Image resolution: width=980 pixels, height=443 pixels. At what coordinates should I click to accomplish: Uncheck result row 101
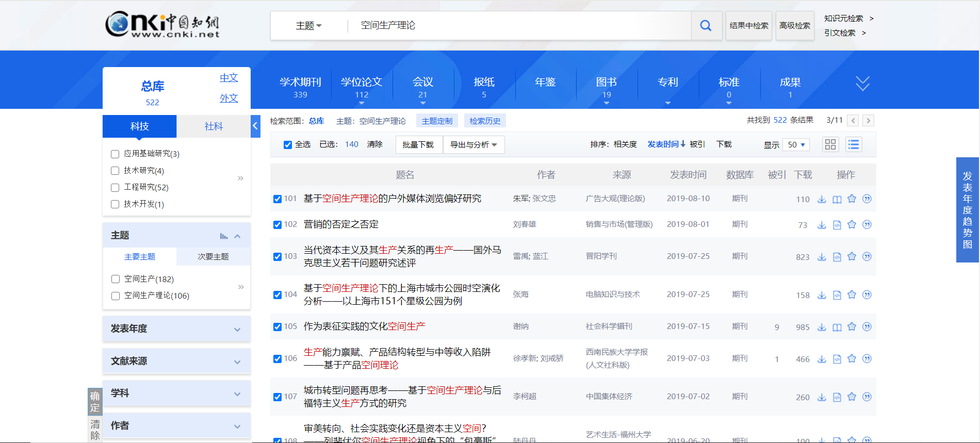click(x=277, y=199)
